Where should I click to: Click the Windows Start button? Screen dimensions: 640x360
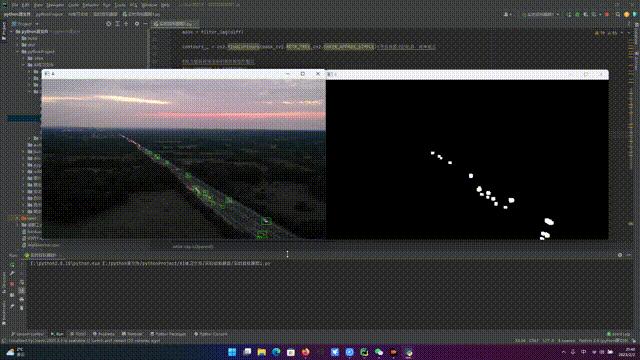point(232,352)
